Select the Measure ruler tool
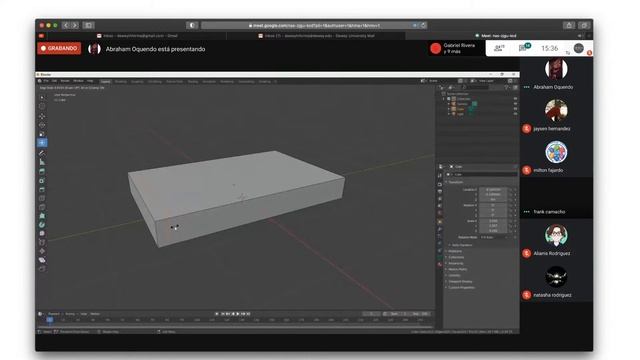This screenshot has height=360, width=640. click(42, 162)
